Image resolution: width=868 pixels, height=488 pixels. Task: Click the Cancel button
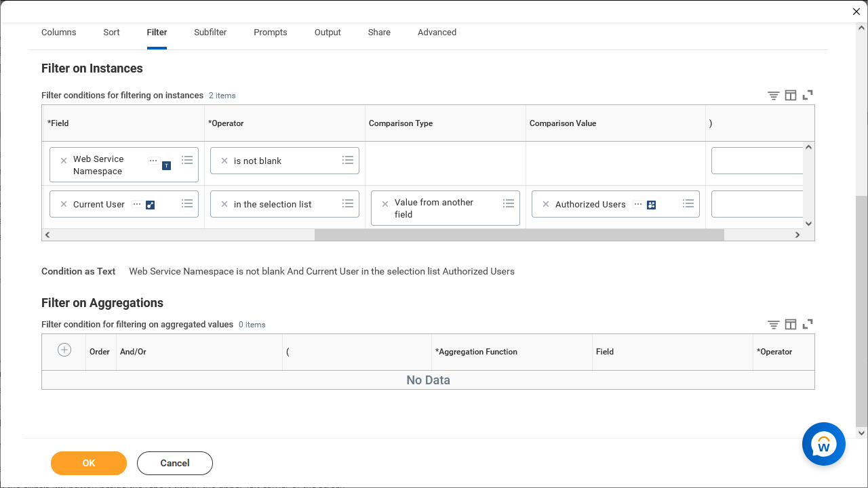coord(174,464)
